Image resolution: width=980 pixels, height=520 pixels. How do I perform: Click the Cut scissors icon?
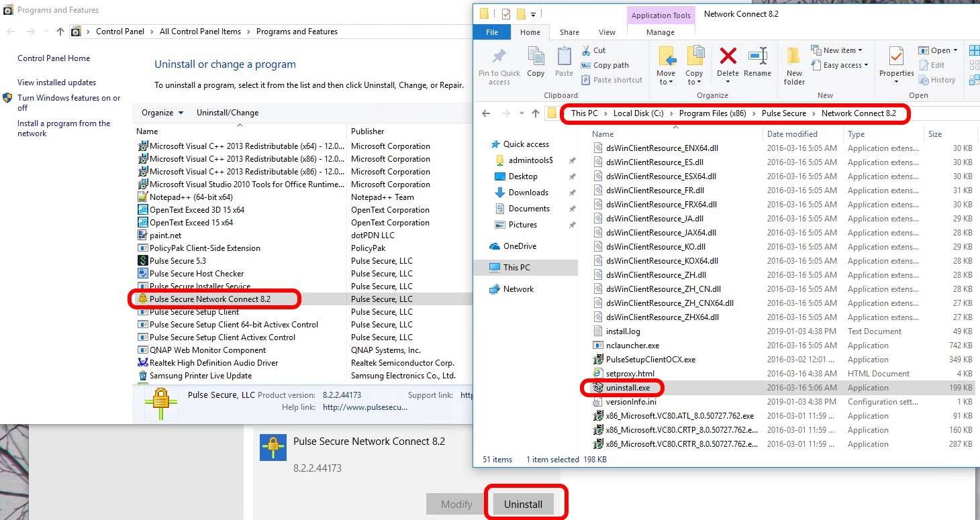(x=585, y=50)
